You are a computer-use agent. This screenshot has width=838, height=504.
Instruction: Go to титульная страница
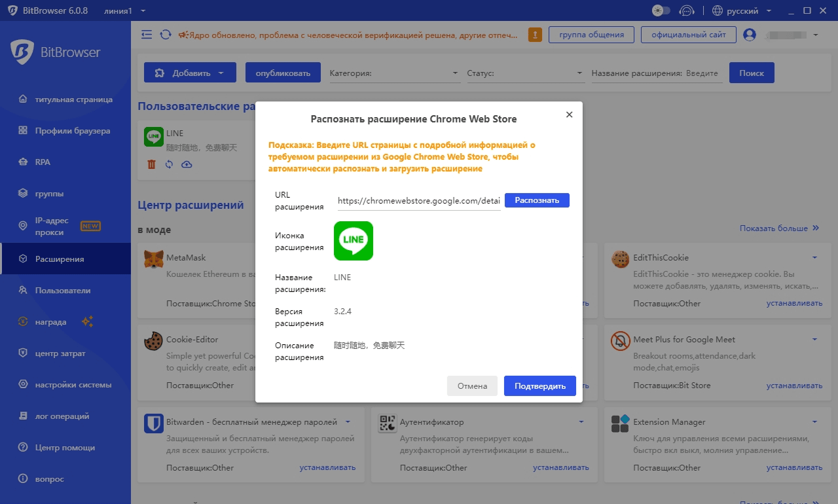tap(65, 99)
